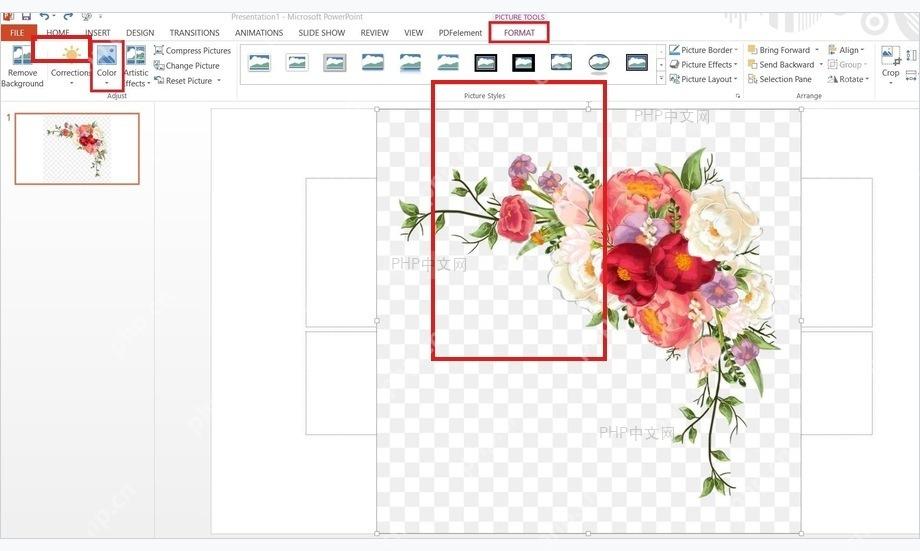Open the Align dropdown
The width and height of the screenshot is (920, 551).
846,50
